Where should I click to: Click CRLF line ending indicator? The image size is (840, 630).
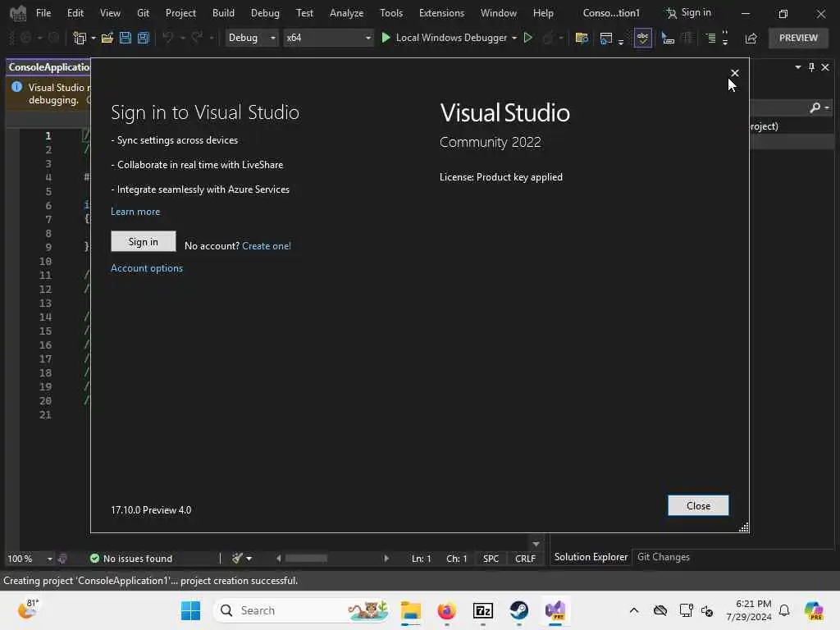[525, 559]
